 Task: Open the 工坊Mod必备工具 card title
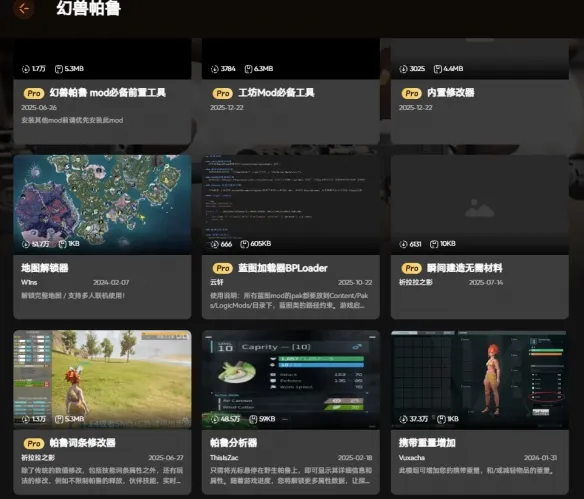(276, 93)
